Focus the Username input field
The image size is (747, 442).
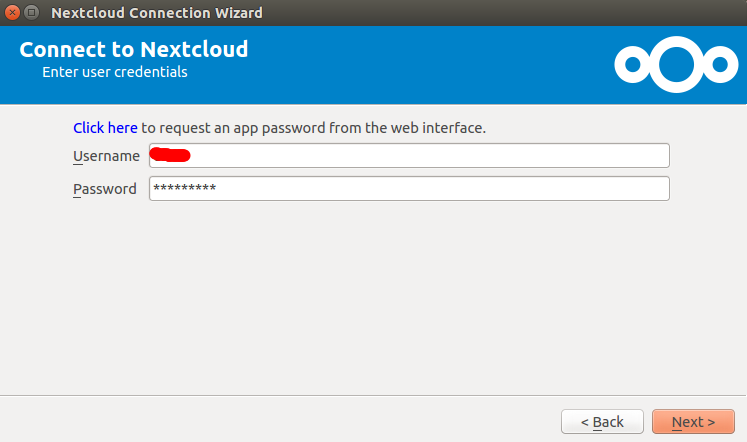point(409,155)
